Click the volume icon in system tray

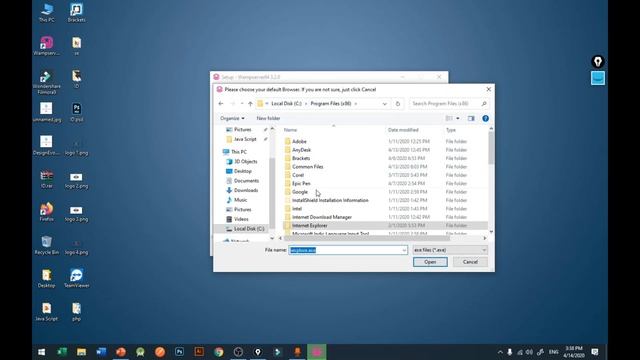tap(529, 352)
